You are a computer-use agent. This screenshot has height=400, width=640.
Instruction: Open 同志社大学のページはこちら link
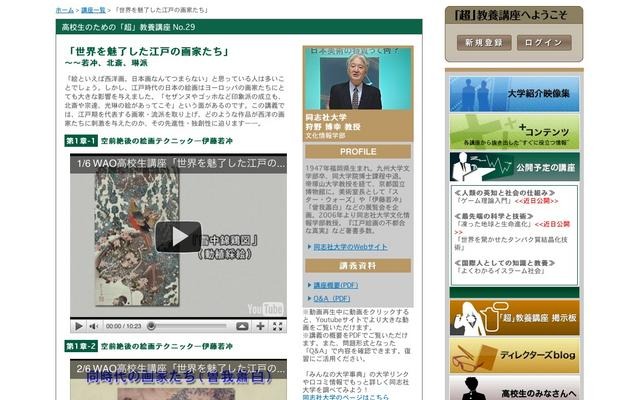pos(345,397)
